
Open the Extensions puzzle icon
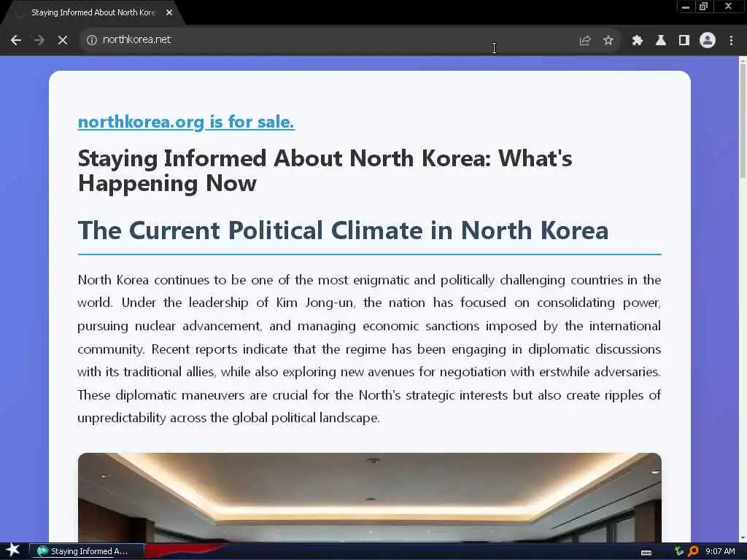(x=638, y=41)
